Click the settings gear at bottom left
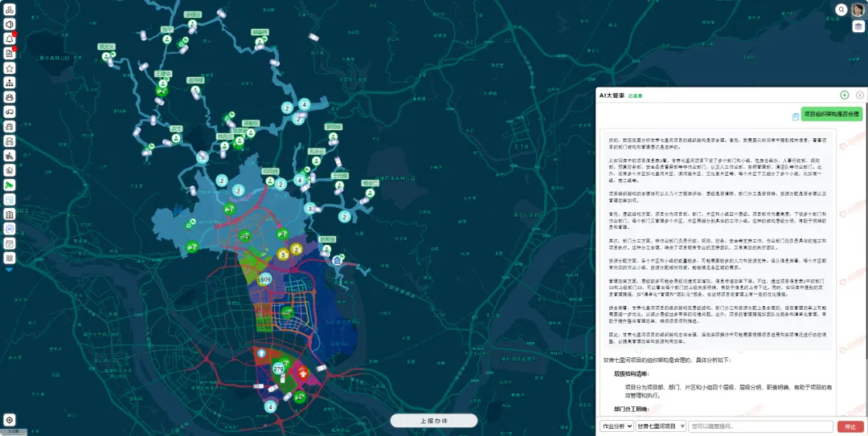Screen dimensions: 868x436 (x=10, y=419)
